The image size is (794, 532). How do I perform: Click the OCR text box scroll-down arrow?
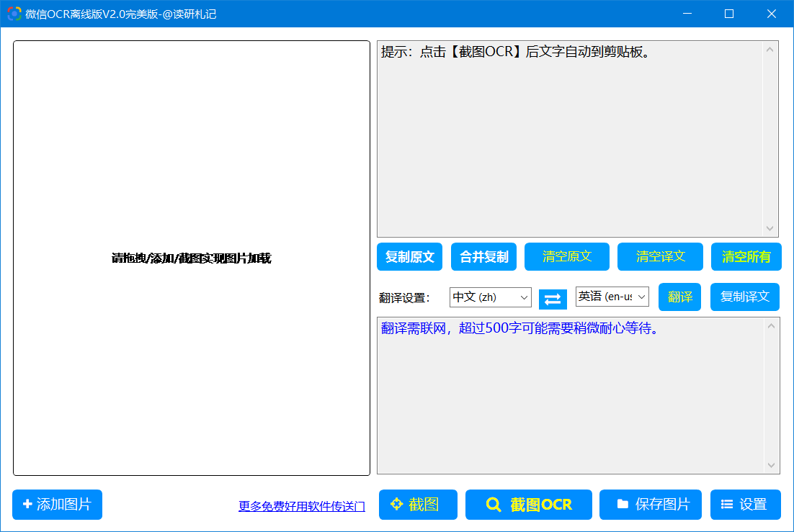pyautogui.click(x=770, y=228)
